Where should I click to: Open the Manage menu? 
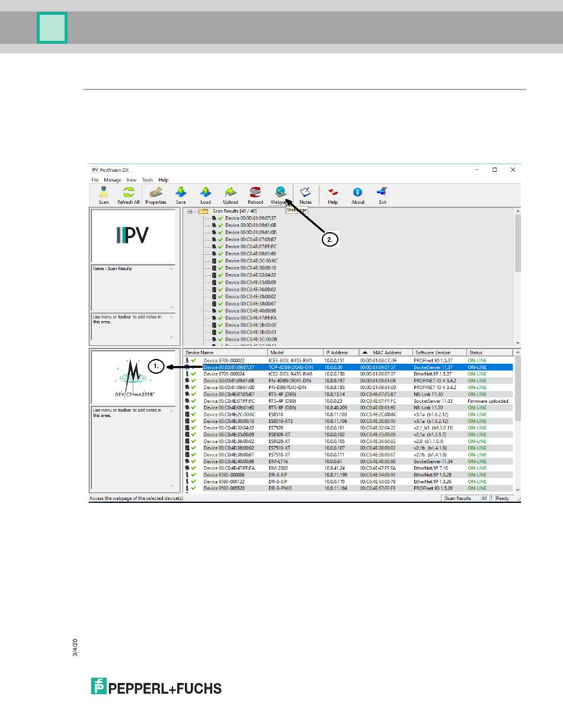pos(112,180)
